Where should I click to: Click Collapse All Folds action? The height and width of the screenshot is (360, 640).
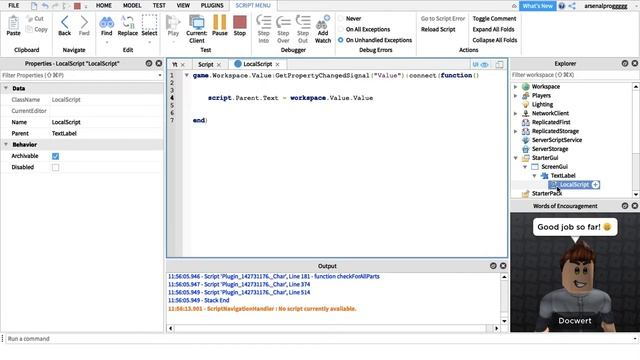pyautogui.click(x=495, y=40)
